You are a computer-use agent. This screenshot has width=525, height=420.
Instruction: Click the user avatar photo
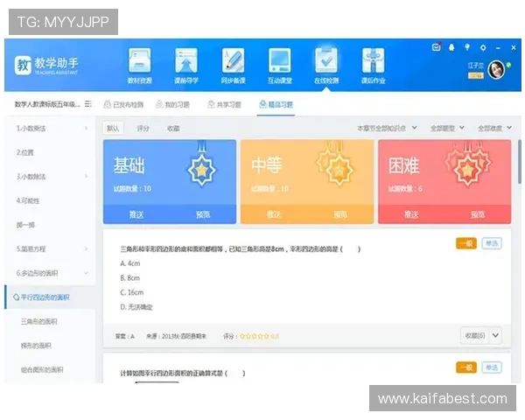[496, 70]
